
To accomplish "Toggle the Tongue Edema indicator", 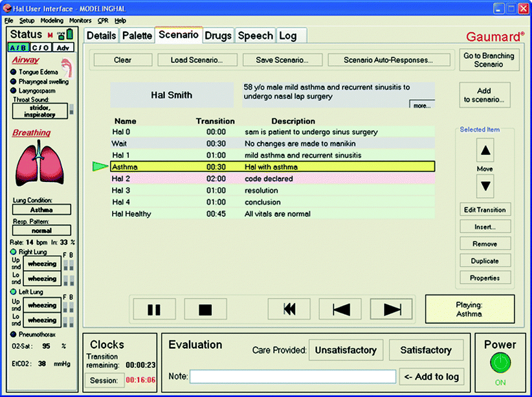I will point(14,72).
